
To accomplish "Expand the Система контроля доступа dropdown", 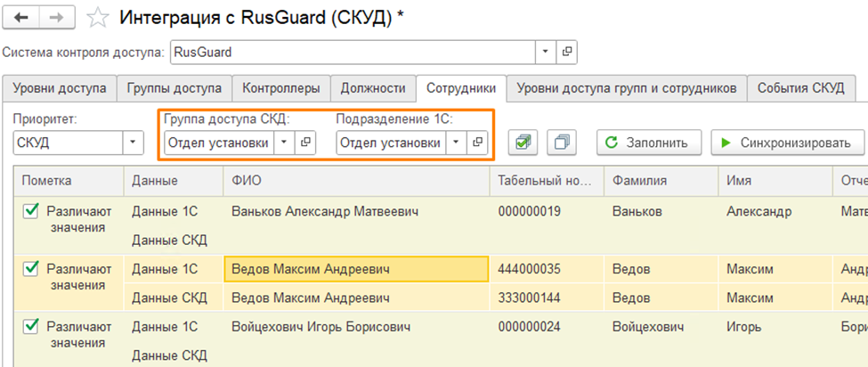I will (x=546, y=53).
